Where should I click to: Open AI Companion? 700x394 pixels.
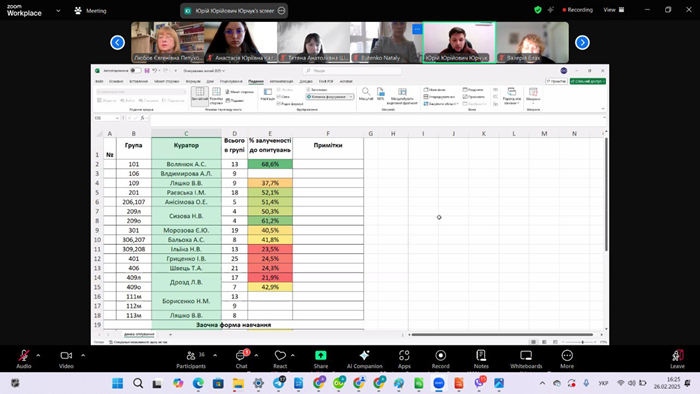[364, 359]
